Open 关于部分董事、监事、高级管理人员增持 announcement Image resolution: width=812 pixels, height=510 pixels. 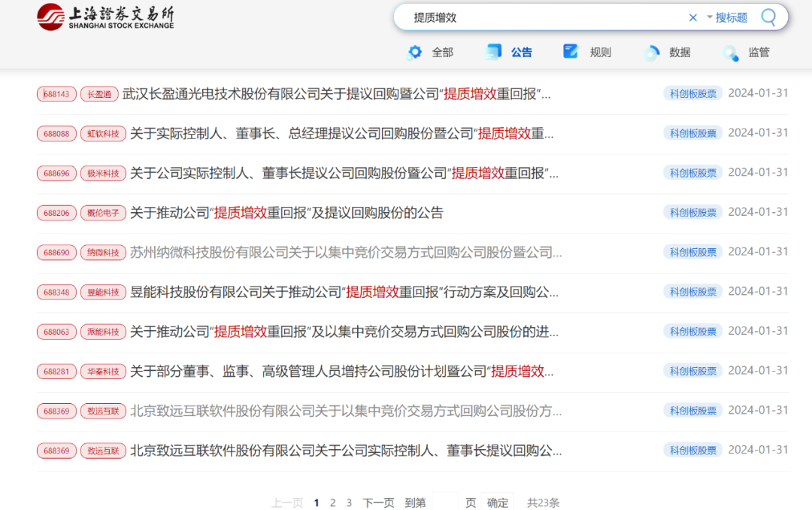pyautogui.click(x=342, y=372)
